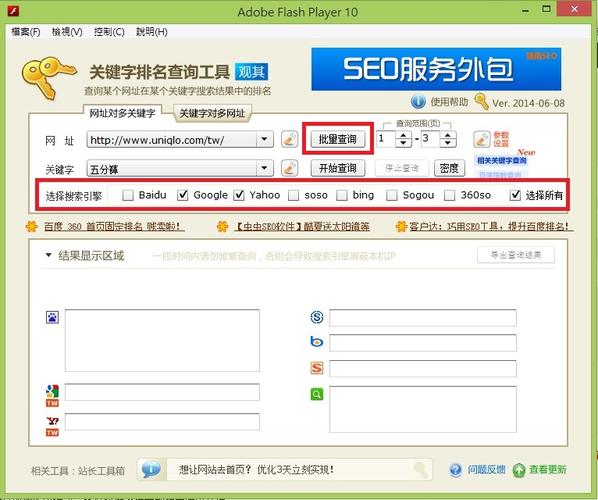
Task: Click the speech bubble info icon
Action: click(x=151, y=469)
